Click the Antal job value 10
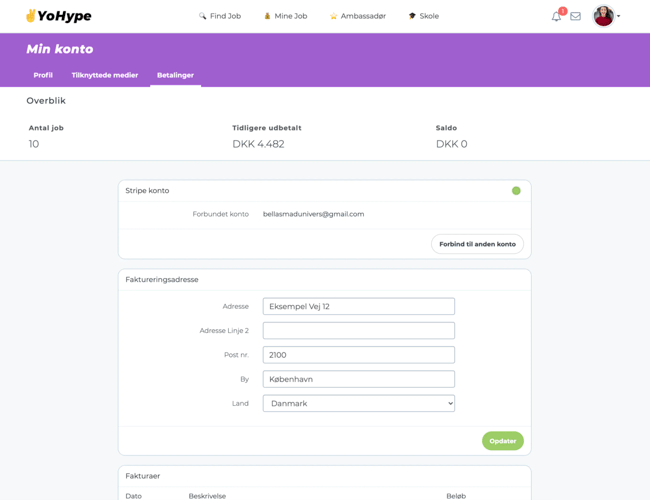 pyautogui.click(x=34, y=144)
